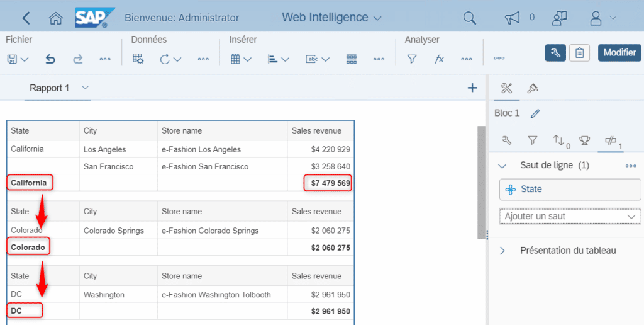This screenshot has height=325, width=644.
Task: Open the help book-and-person icon
Action: coord(559,18)
